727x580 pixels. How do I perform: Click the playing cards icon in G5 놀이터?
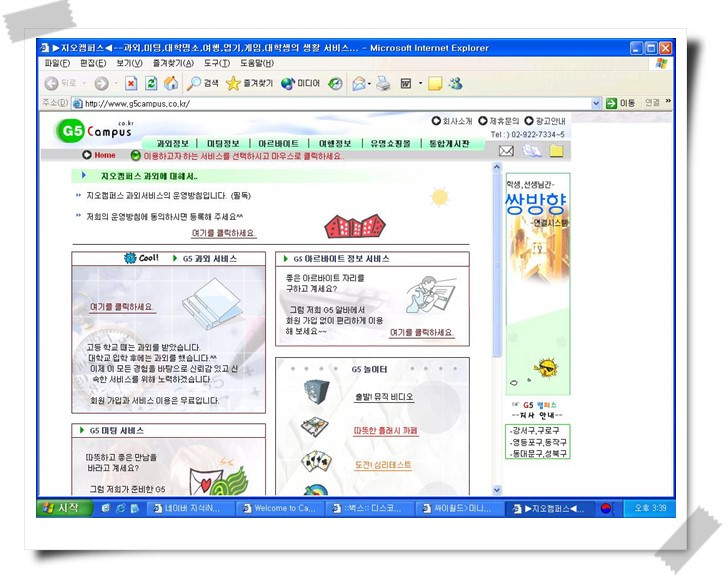coord(316,461)
